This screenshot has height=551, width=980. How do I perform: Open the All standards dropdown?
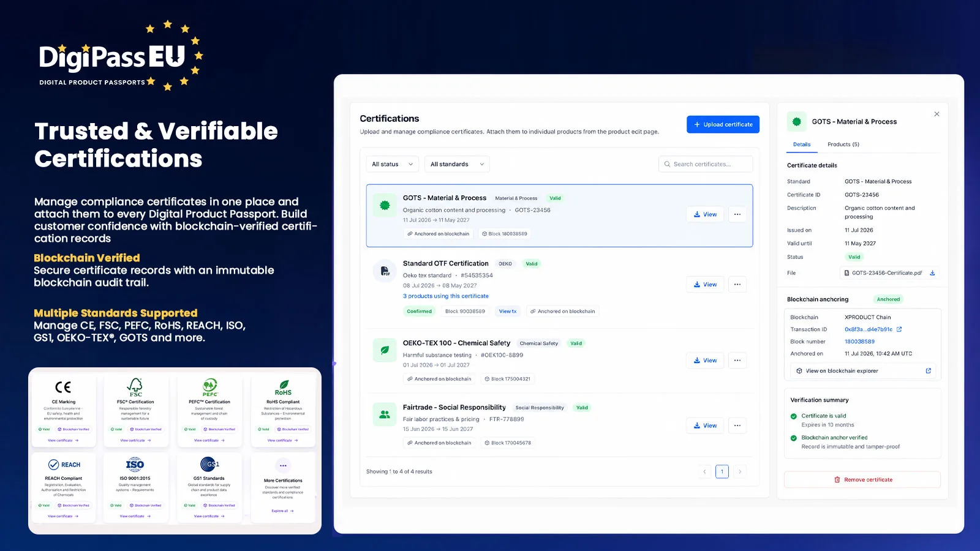coord(457,164)
